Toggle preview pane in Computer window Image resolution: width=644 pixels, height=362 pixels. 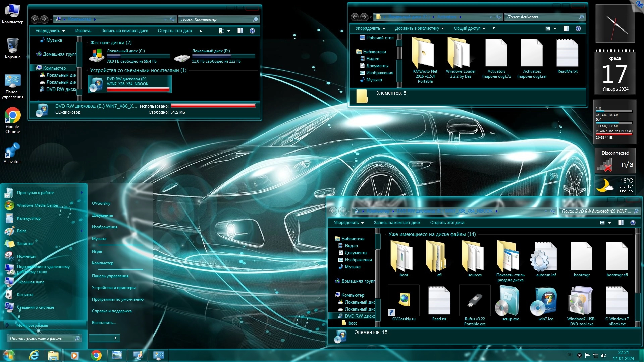click(240, 31)
